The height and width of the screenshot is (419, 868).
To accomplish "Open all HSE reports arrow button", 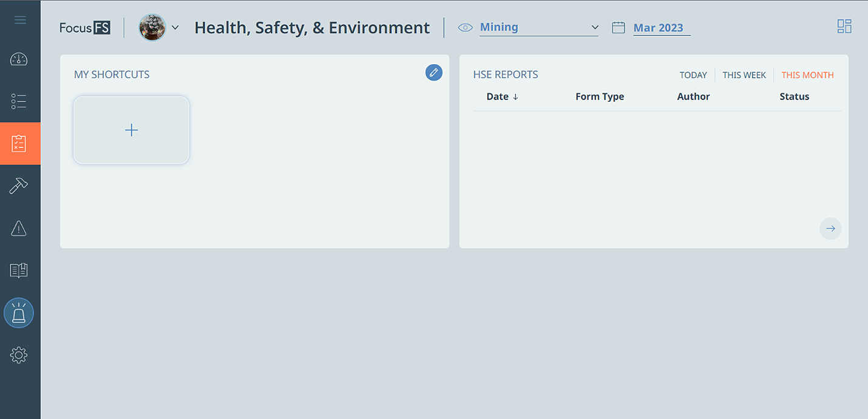I will (x=831, y=229).
